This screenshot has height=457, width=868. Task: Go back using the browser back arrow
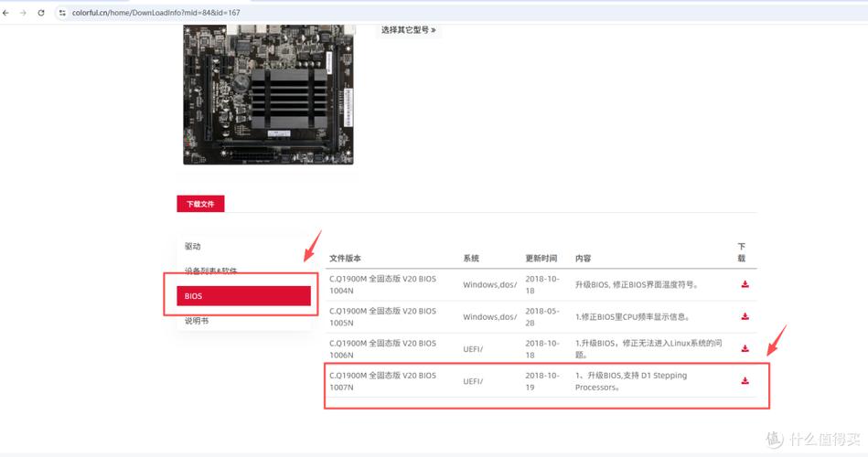(x=6, y=13)
